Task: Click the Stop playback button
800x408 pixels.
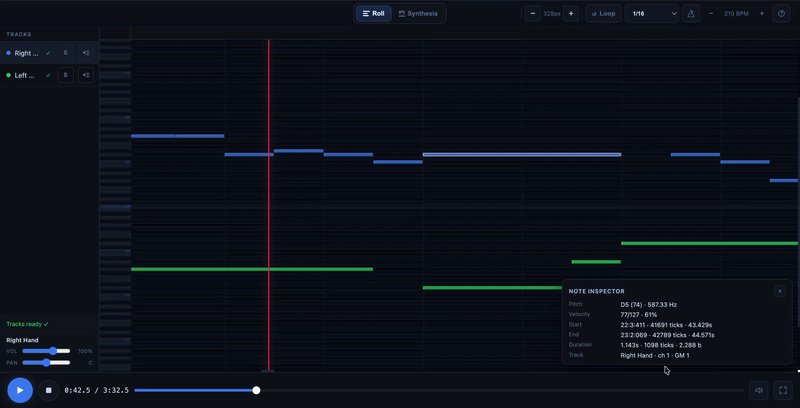Action: 48,390
